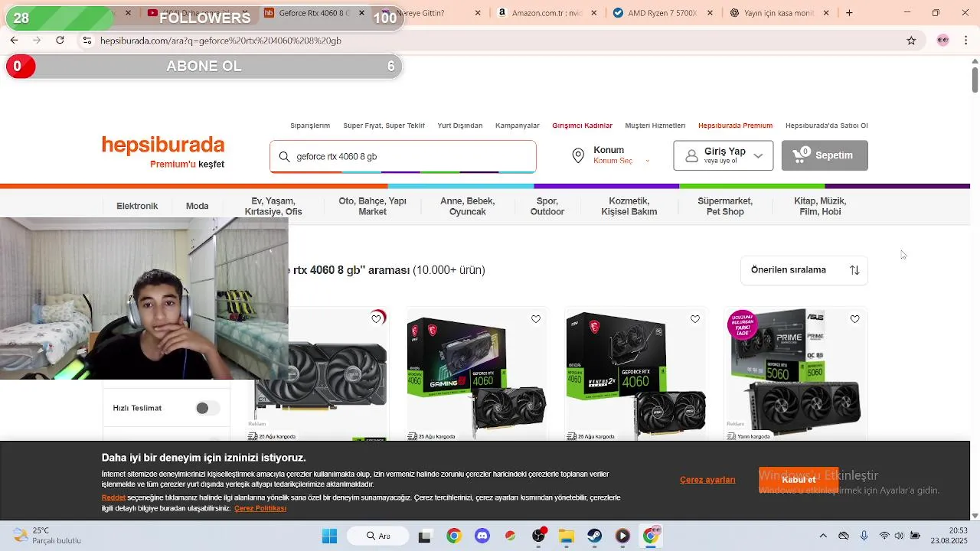Open the Müşteri Hizmetleri link

(x=655, y=126)
